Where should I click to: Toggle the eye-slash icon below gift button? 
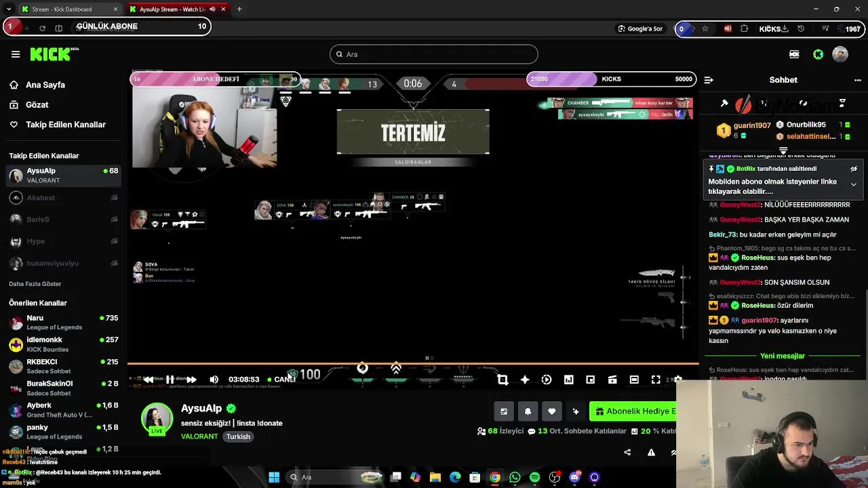pyautogui.click(x=674, y=452)
